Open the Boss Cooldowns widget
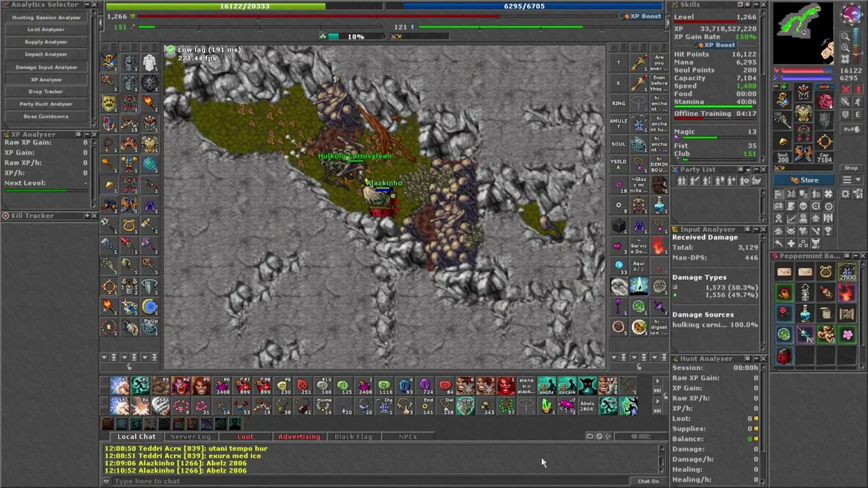This screenshot has height=488, width=868. (46, 117)
